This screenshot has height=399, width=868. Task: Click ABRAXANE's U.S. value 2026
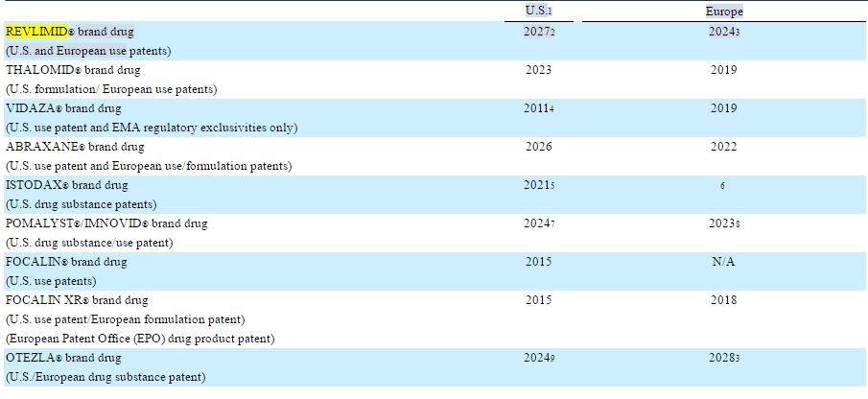tap(539, 147)
